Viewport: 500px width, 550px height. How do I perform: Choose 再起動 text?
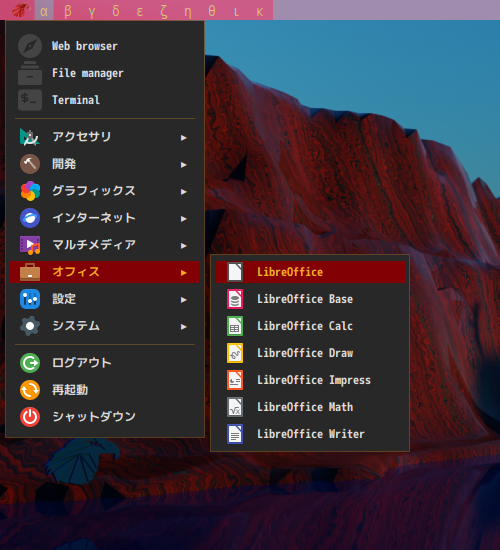tap(70, 390)
